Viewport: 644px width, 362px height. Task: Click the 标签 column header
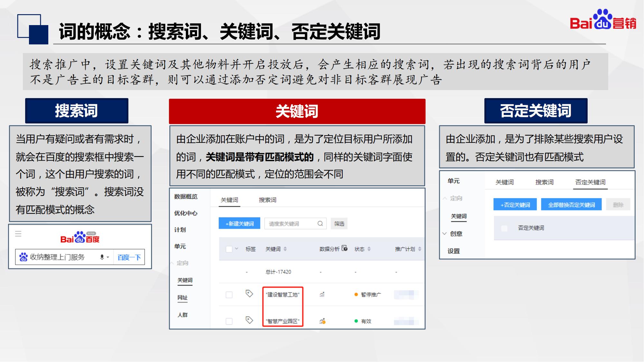[251, 249]
